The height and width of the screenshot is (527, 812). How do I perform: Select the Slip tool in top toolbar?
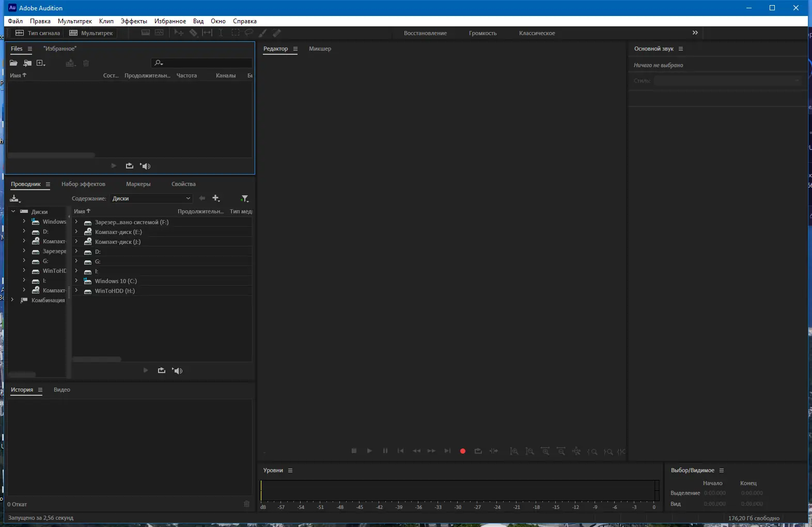[207, 33]
